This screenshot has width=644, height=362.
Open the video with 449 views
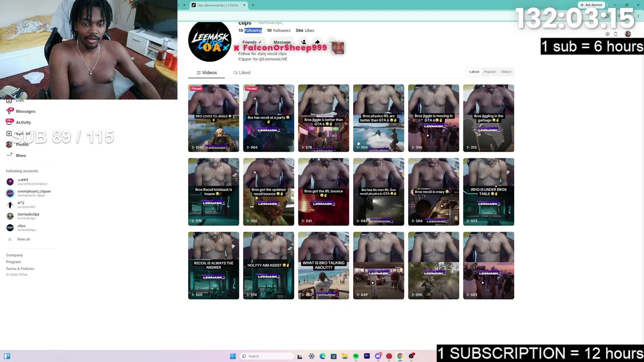click(378, 265)
